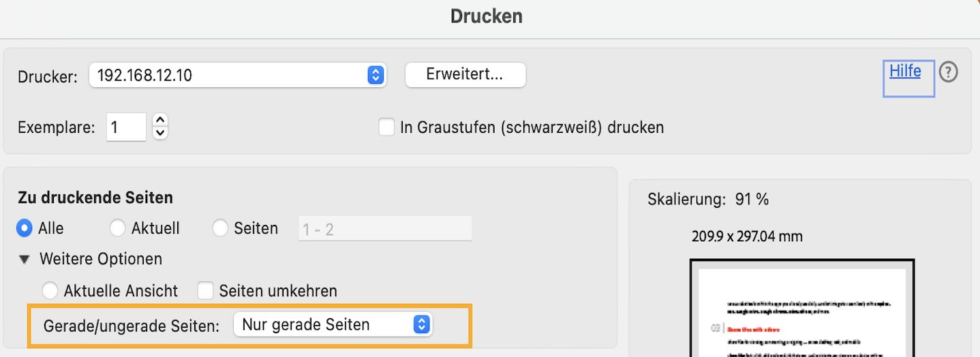Image resolution: width=980 pixels, height=357 pixels.
Task: Click the Exemplare number field
Action: click(x=126, y=127)
